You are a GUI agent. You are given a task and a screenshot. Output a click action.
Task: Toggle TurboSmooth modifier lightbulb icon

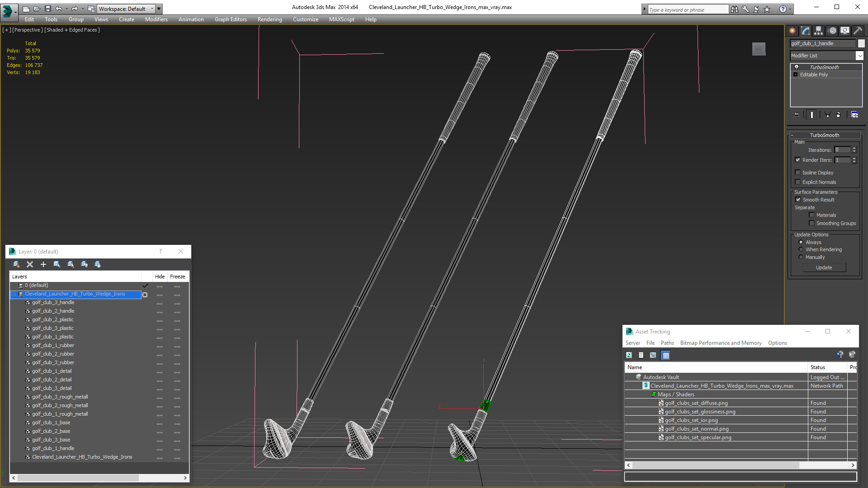[x=797, y=67]
